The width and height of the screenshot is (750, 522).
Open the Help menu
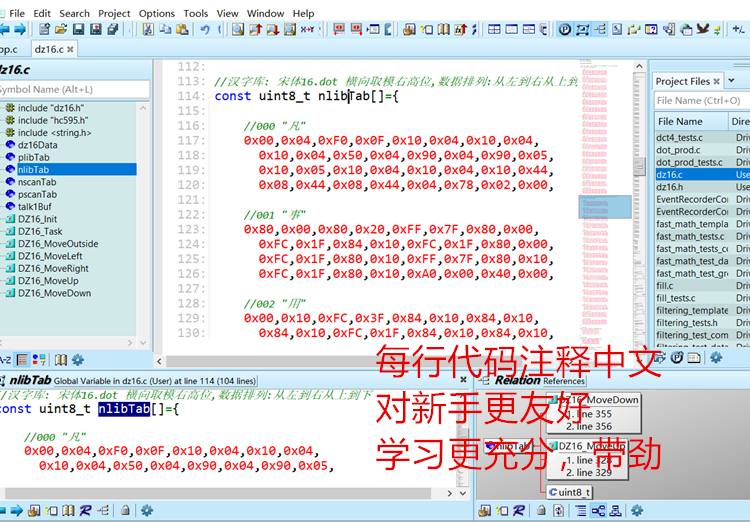[303, 13]
